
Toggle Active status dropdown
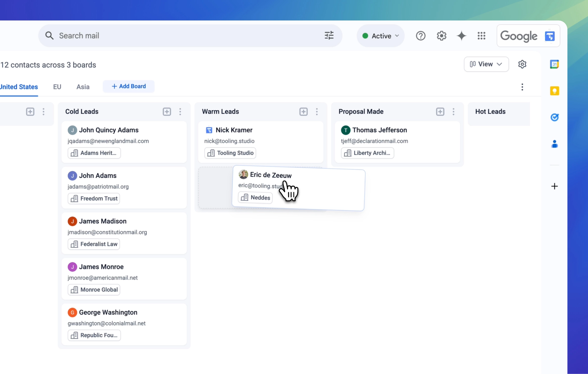click(x=379, y=36)
